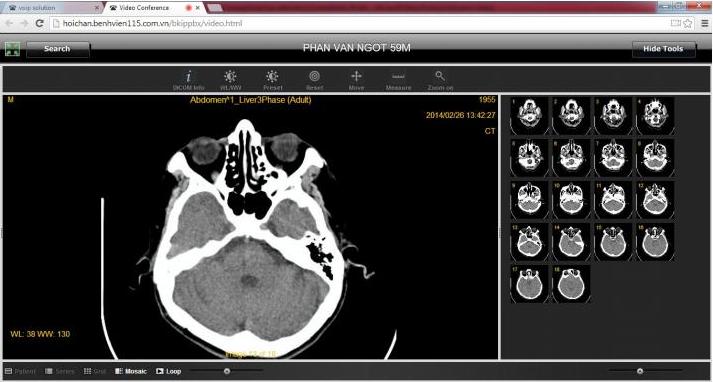Switch to Patient view

[20, 371]
